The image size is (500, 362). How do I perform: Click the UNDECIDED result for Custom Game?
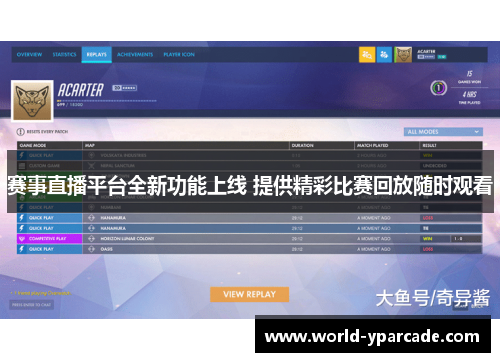435,166
